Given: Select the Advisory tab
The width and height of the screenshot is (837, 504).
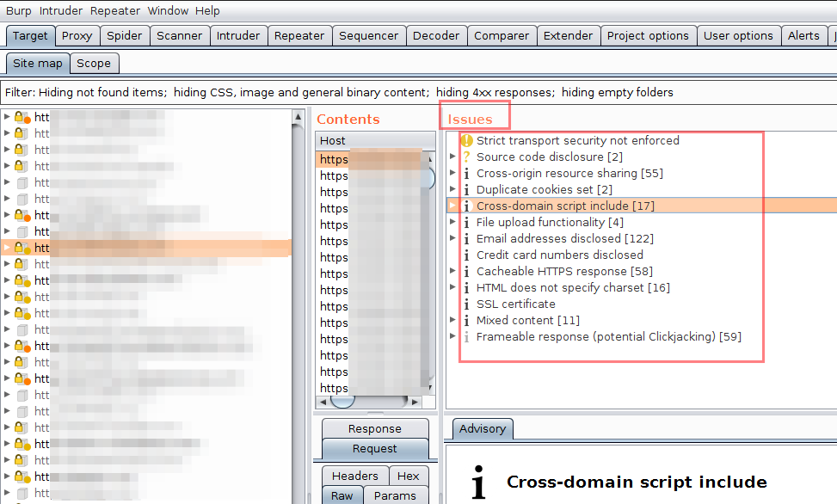Looking at the screenshot, I should pyautogui.click(x=483, y=428).
